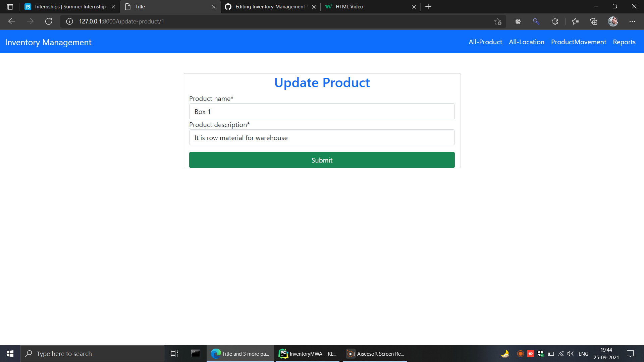Open the ENG language switcher
This screenshot has height=362, width=644.
[x=584, y=354]
